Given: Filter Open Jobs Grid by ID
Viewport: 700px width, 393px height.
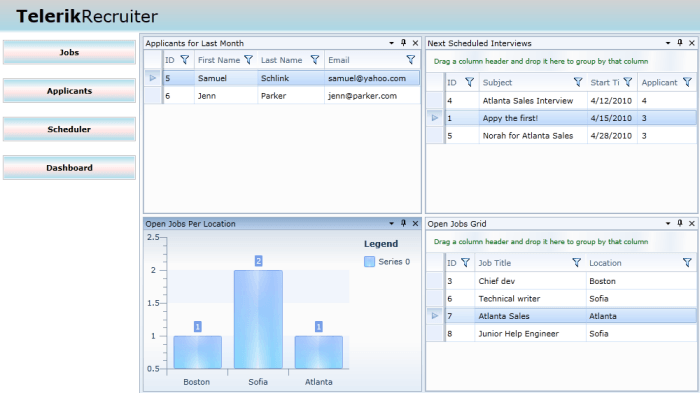Looking at the screenshot, I should 465,263.
